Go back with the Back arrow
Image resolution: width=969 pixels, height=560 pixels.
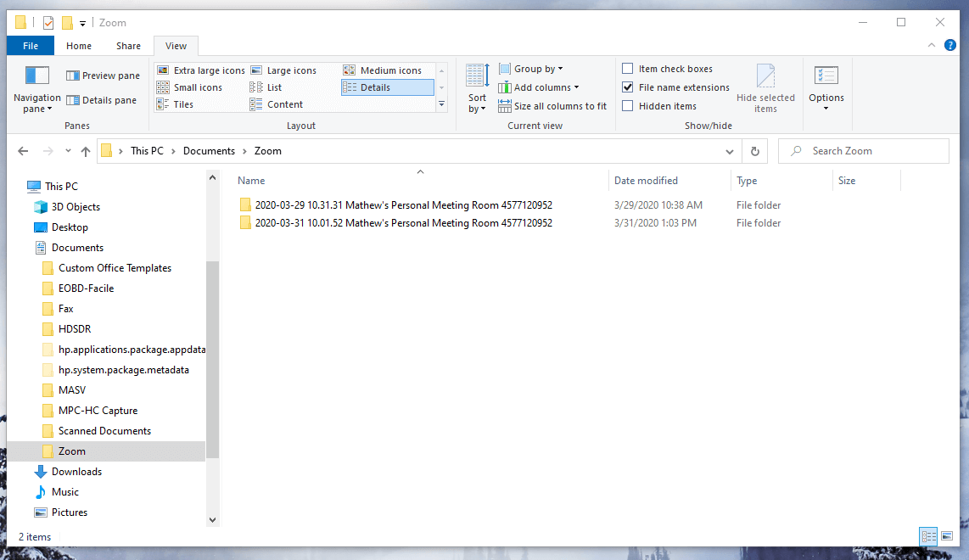[x=23, y=151]
